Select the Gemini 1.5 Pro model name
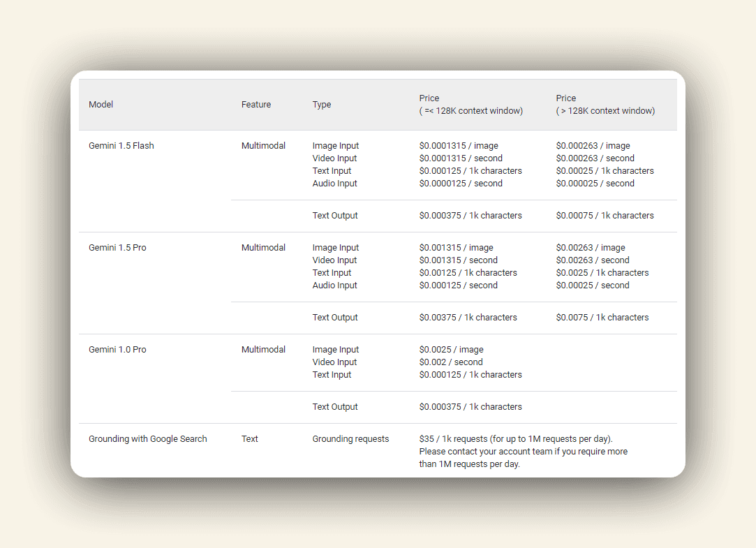Image resolution: width=756 pixels, height=548 pixels. tap(117, 248)
